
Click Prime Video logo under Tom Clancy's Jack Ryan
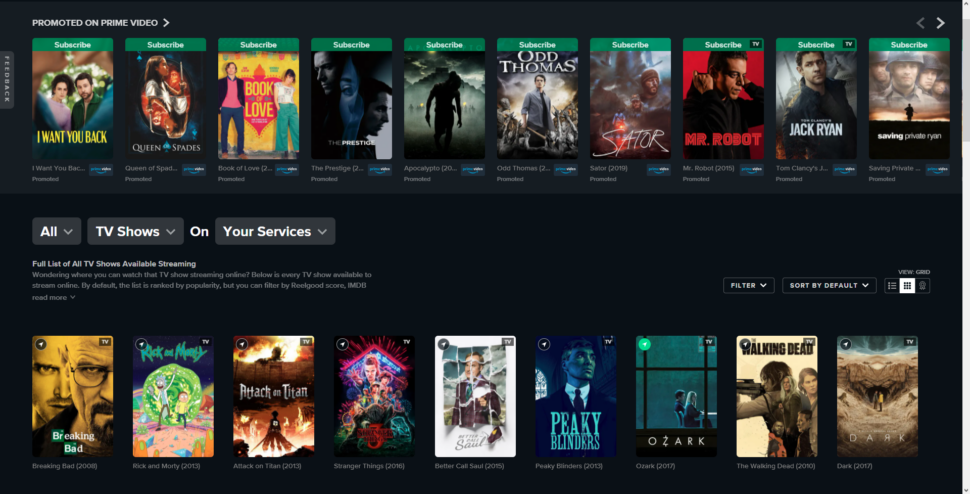pyautogui.click(x=844, y=169)
